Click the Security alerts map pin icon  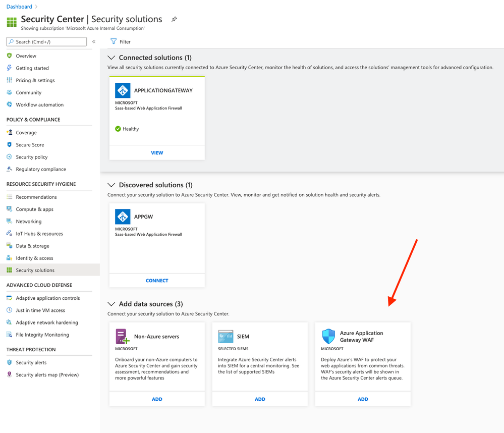click(9, 374)
